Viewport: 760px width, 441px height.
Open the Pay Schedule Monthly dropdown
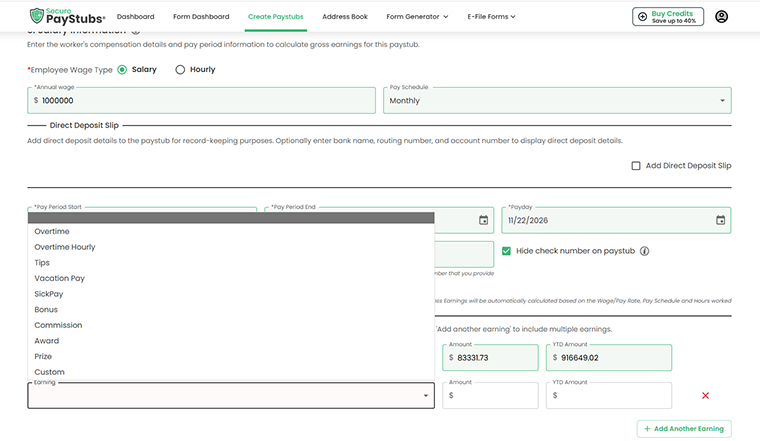tap(557, 100)
